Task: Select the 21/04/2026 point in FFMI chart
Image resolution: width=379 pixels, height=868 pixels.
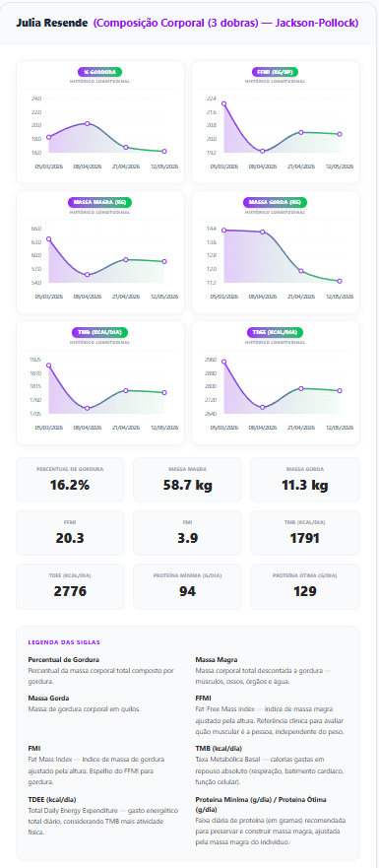Action: click(x=301, y=132)
